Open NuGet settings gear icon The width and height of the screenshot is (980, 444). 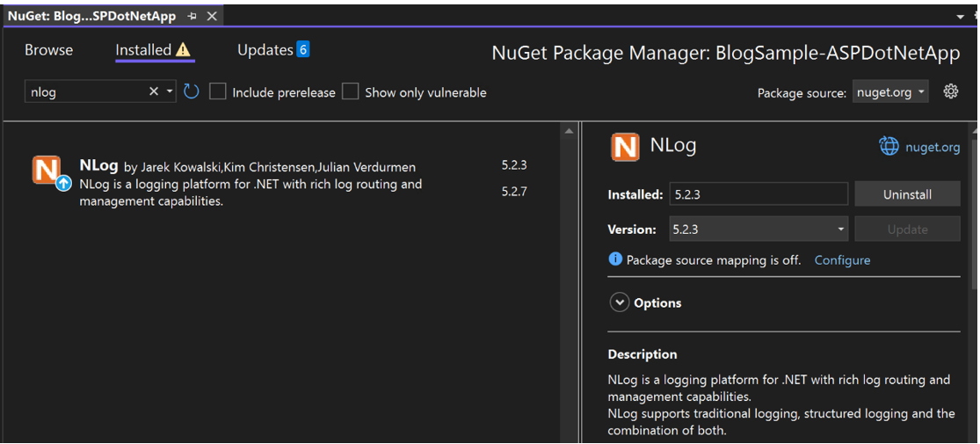[x=951, y=91]
